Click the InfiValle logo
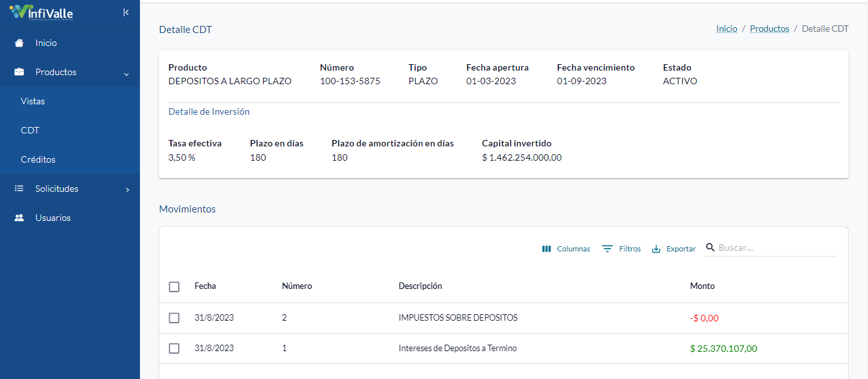The width and height of the screenshot is (868, 379). pos(41,12)
